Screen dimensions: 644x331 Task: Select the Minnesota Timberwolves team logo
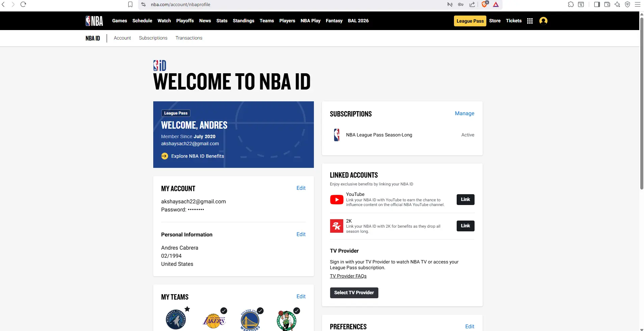pos(176,320)
